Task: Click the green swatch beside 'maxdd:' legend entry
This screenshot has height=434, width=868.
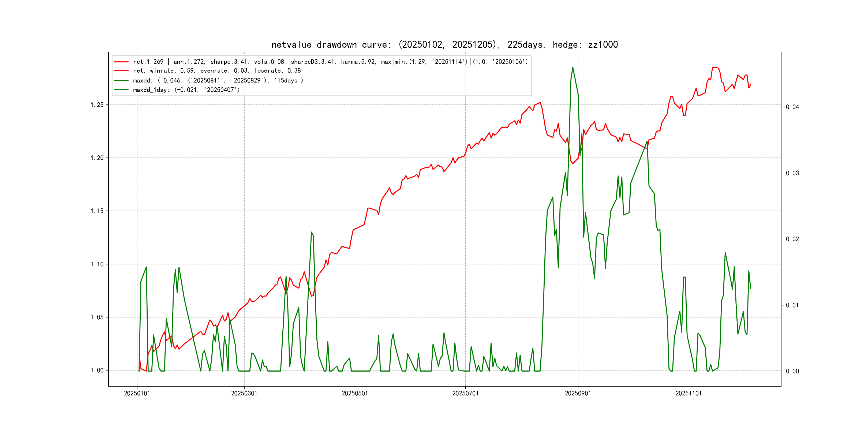Action: click(121, 81)
